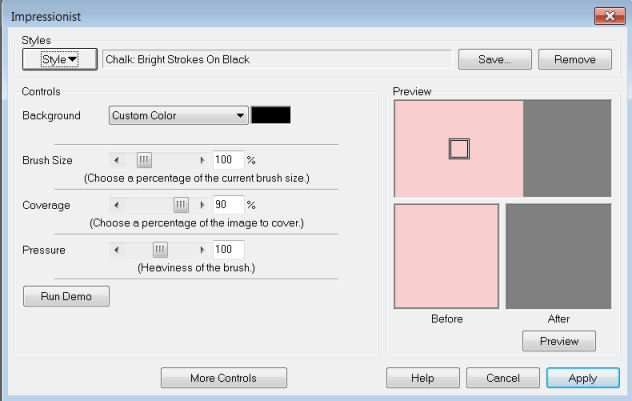
Task: Open the Background Custom Color dropdown
Action: pyautogui.click(x=179, y=116)
